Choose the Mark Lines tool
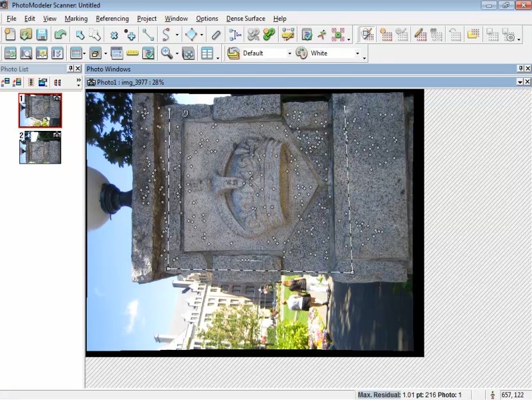 (x=148, y=35)
